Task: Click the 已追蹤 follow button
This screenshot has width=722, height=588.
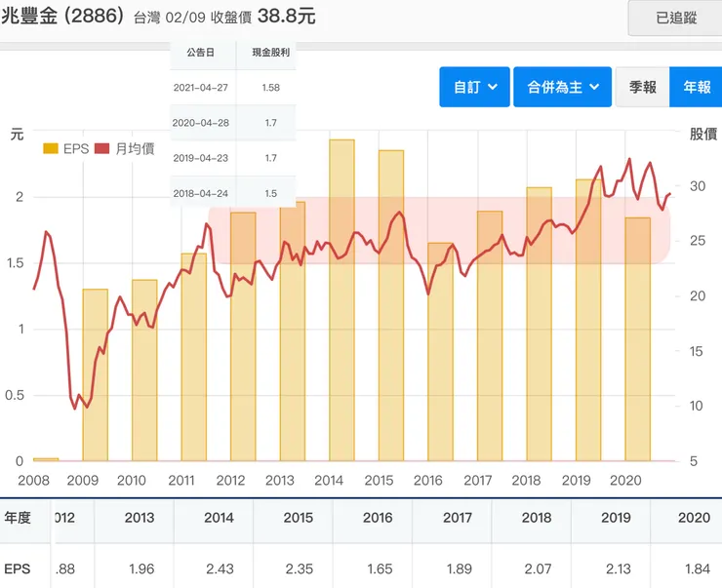Action: tap(675, 18)
